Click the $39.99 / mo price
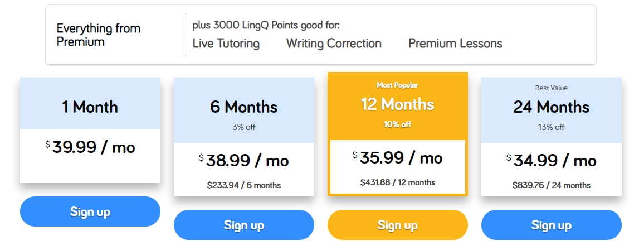This screenshot has height=250, width=644. click(x=90, y=147)
